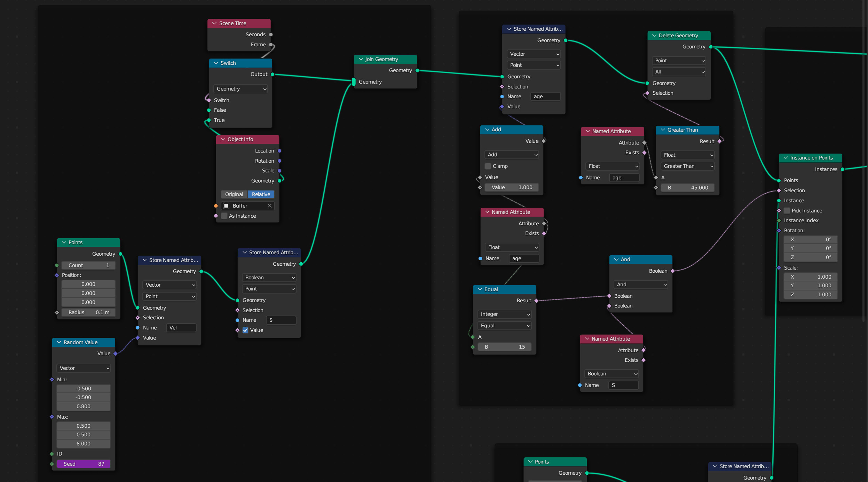Select Original transform space button
868x482 pixels.
(234, 194)
